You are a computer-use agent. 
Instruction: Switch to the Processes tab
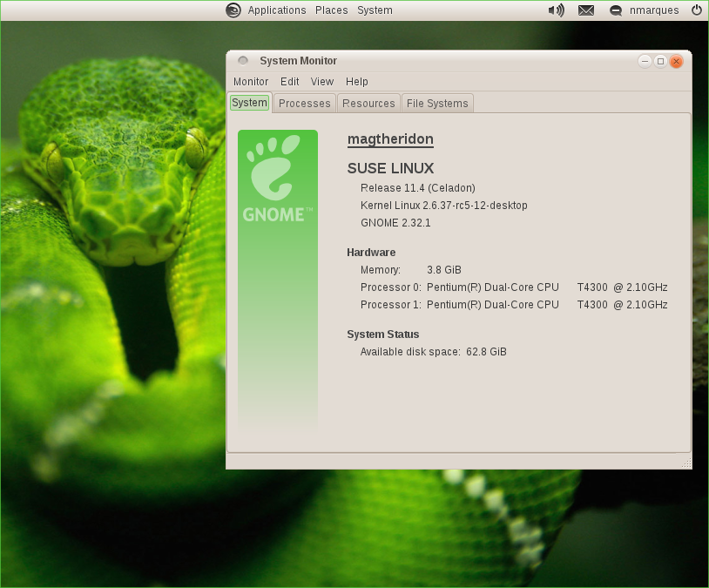click(x=304, y=102)
